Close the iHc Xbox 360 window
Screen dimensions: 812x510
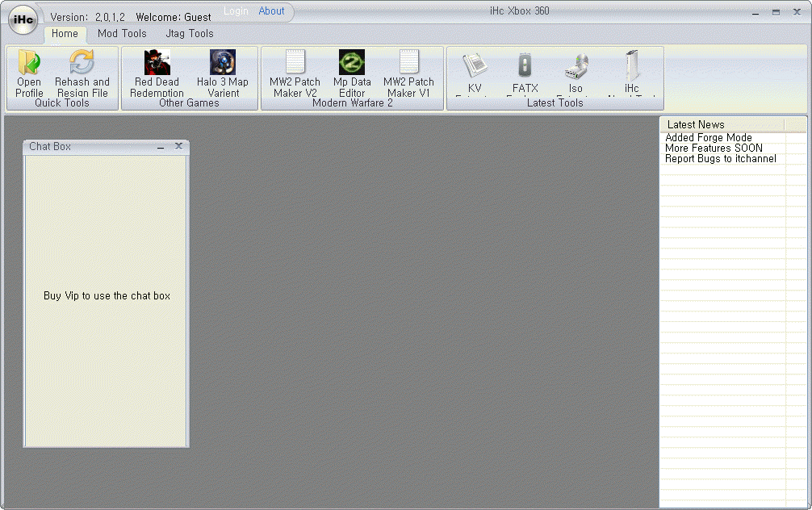[x=797, y=12]
